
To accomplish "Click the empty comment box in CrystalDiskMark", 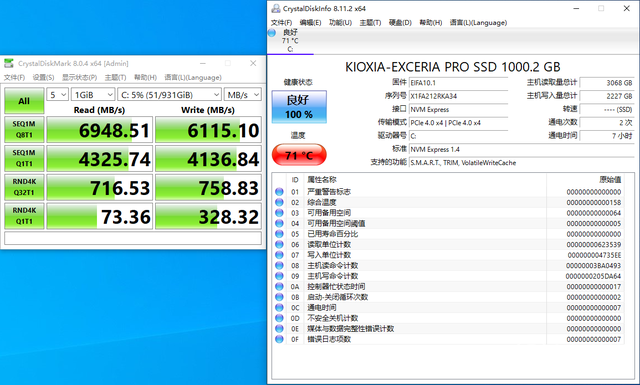I will (133, 238).
